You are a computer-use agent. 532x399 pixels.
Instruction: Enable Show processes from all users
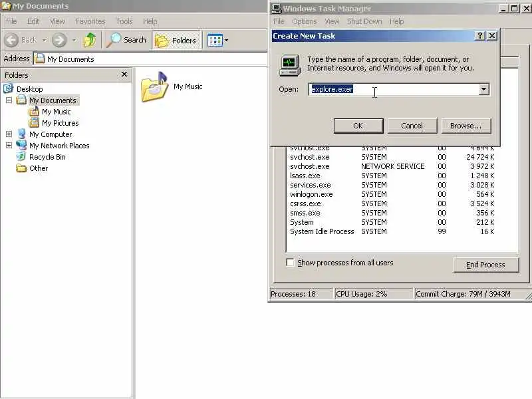click(290, 263)
